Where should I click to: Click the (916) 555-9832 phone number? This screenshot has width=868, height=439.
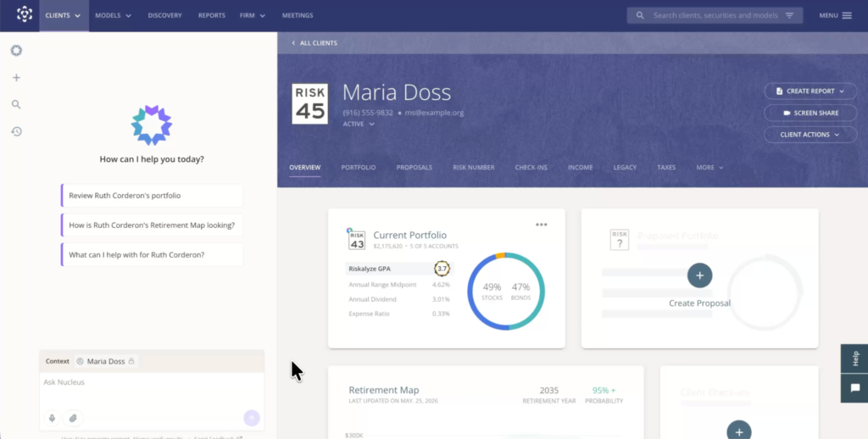pyautogui.click(x=368, y=113)
